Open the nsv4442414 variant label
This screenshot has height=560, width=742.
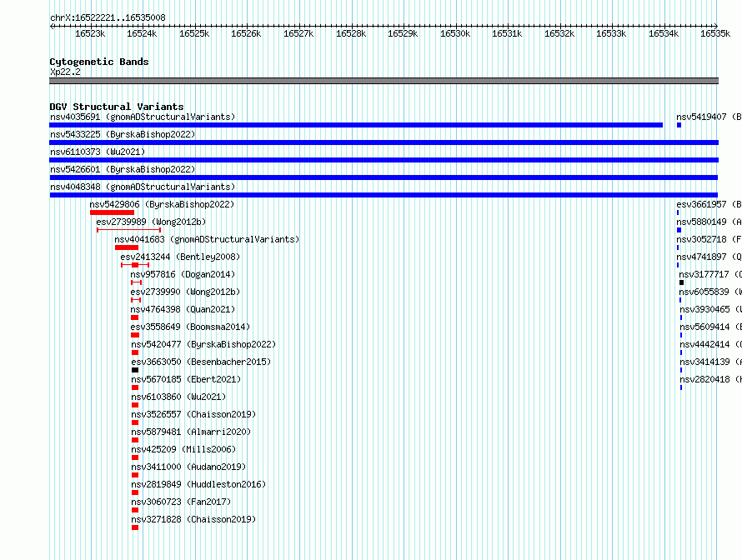(x=710, y=344)
